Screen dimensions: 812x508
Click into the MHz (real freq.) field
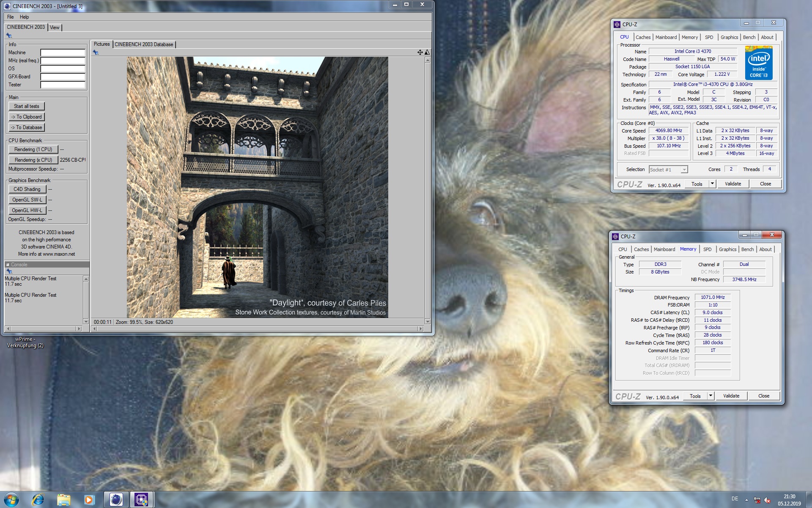[63, 61]
